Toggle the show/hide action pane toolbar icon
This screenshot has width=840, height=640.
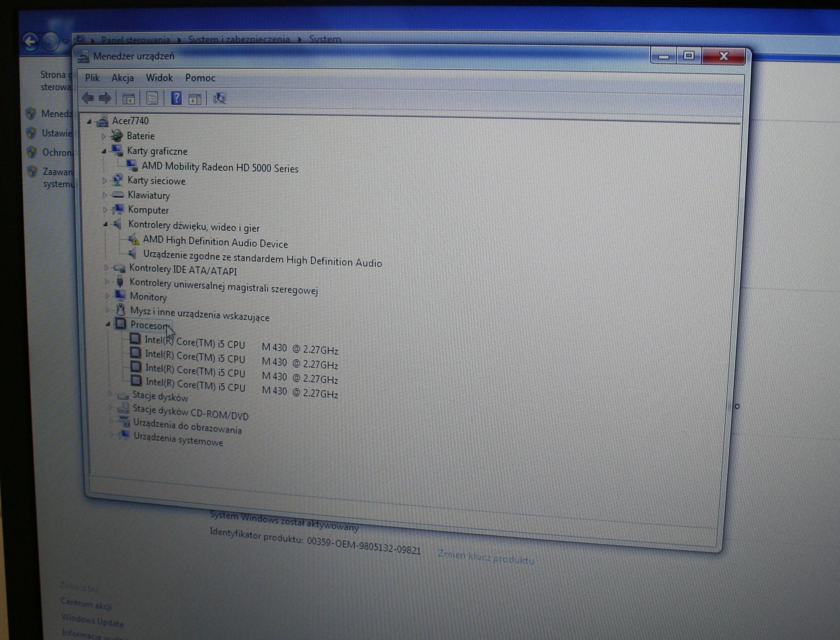click(x=195, y=99)
